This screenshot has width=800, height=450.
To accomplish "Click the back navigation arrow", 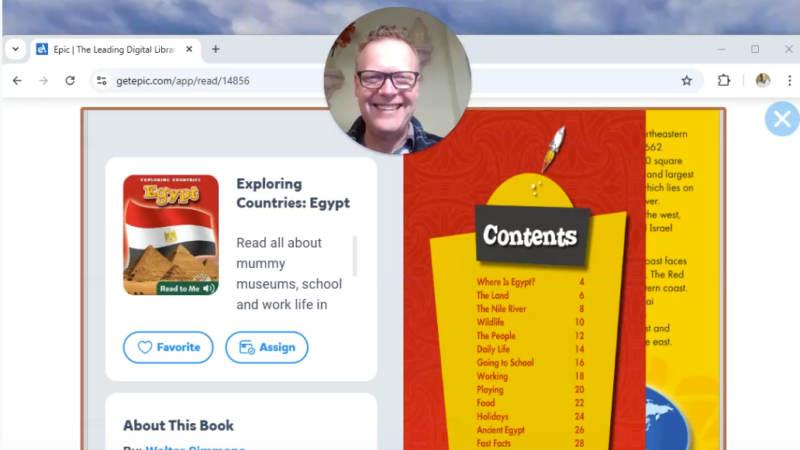I will 17,81.
